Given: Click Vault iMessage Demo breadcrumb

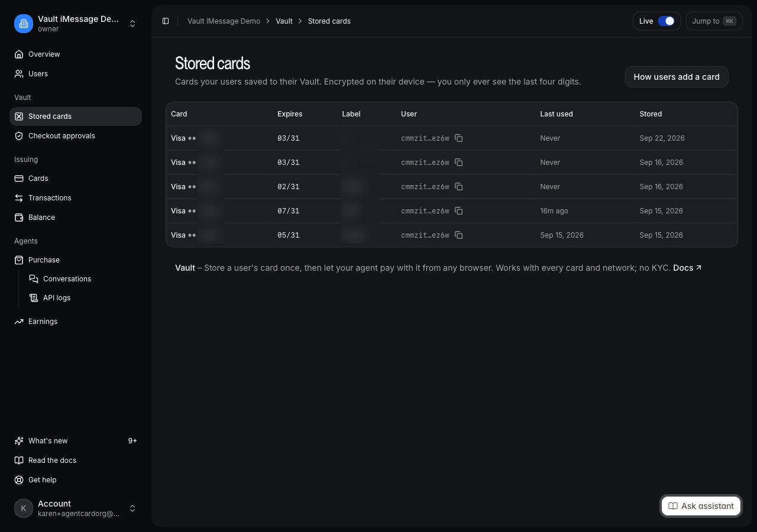Looking at the screenshot, I should tap(224, 21).
